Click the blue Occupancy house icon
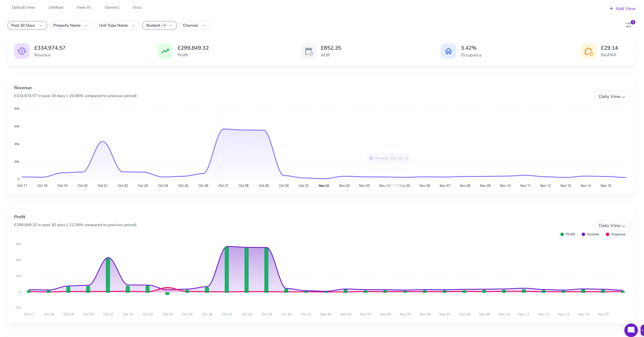This screenshot has height=337, width=644. click(x=449, y=51)
